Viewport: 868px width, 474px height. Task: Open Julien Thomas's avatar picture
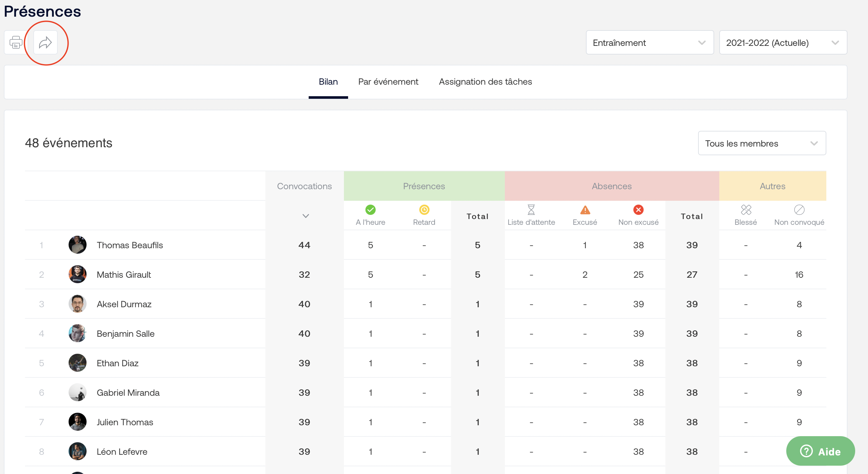pyautogui.click(x=78, y=422)
